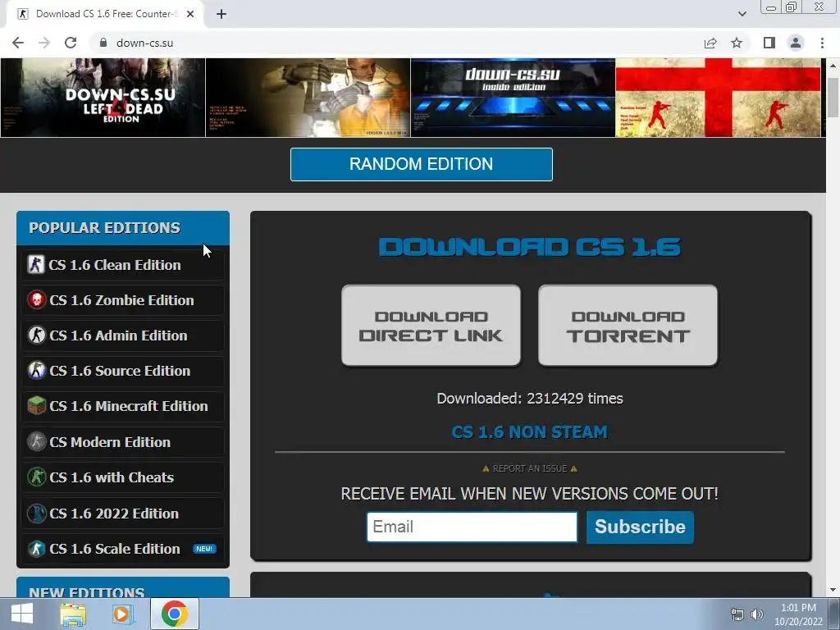This screenshot has width=840, height=630.
Task: Click the browser forward arrow
Action: [44, 43]
